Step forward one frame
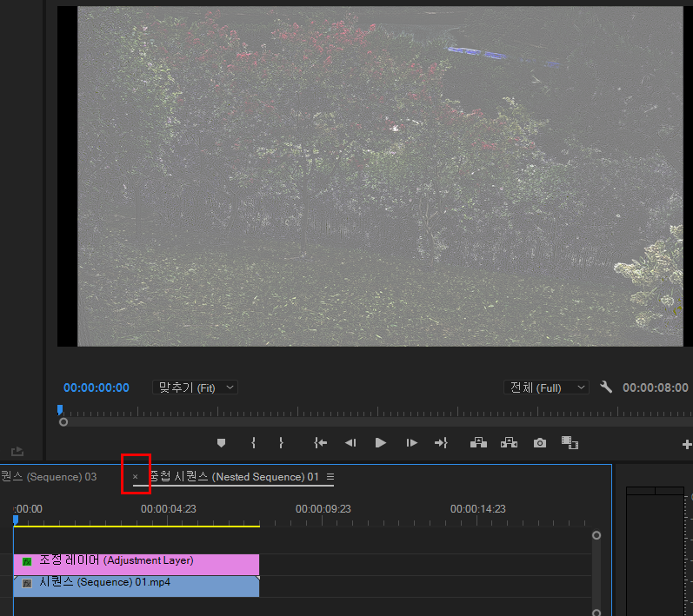The width and height of the screenshot is (693, 616). click(x=411, y=442)
